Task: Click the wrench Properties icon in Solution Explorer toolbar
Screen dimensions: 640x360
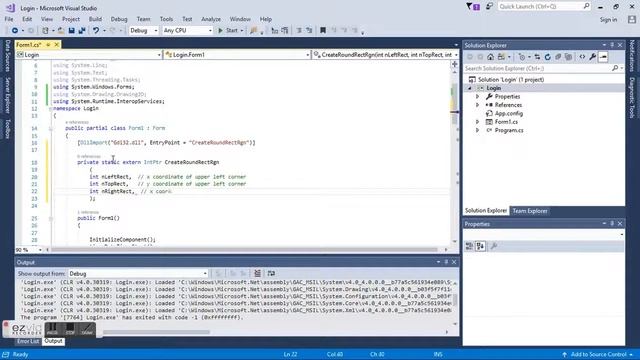Action: [x=593, y=57]
